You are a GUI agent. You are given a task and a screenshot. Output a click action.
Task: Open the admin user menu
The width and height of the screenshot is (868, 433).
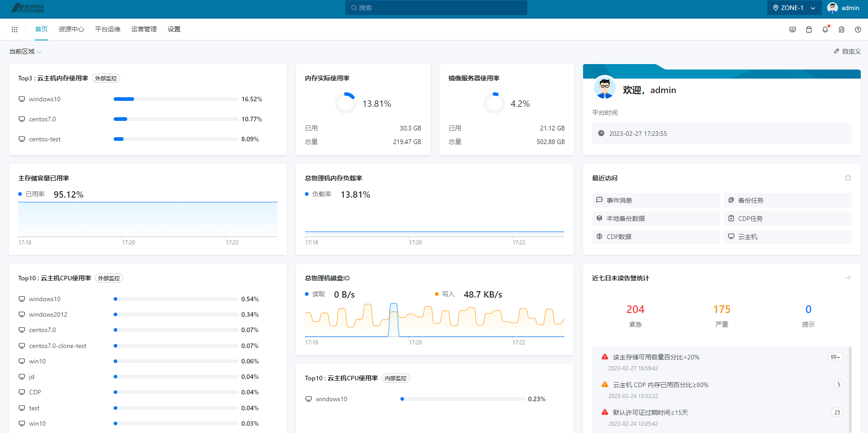point(843,8)
